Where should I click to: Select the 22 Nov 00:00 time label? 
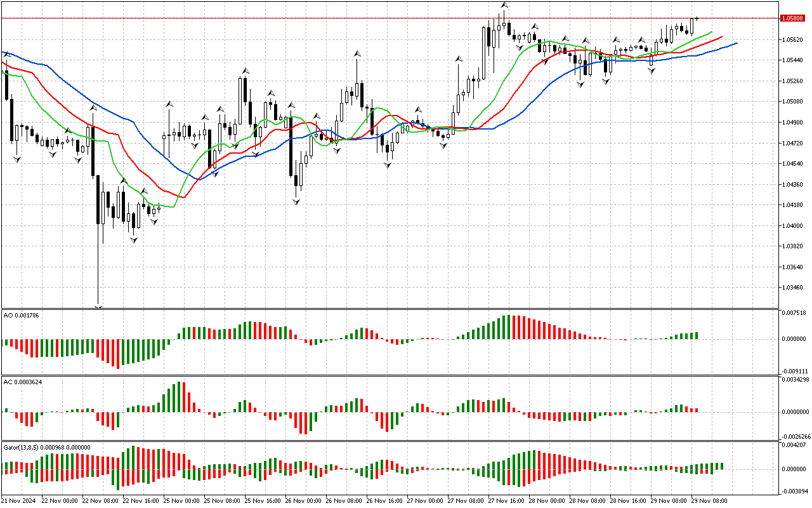[x=58, y=500]
